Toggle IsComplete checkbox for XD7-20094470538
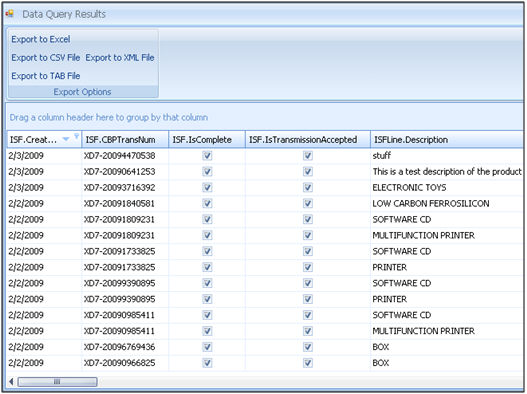The width and height of the screenshot is (527, 394). click(207, 156)
